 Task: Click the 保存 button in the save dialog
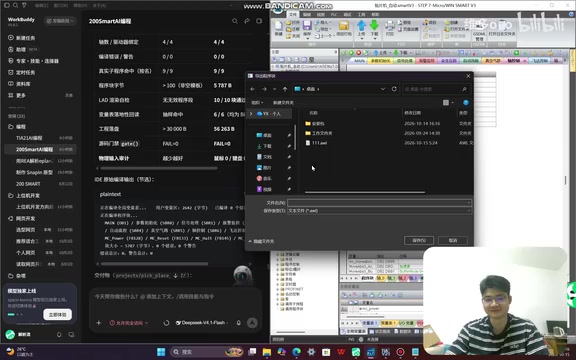tap(419, 240)
